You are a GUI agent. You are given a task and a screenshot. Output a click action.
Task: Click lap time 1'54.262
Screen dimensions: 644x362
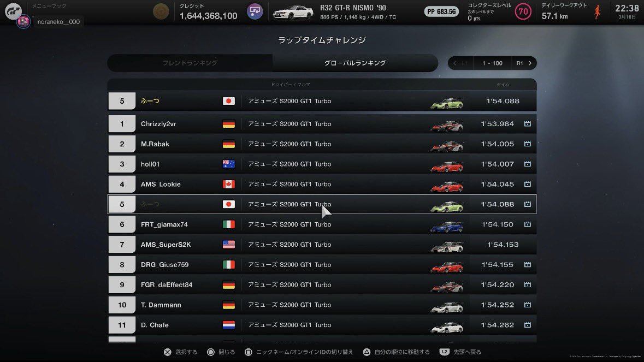click(498, 325)
